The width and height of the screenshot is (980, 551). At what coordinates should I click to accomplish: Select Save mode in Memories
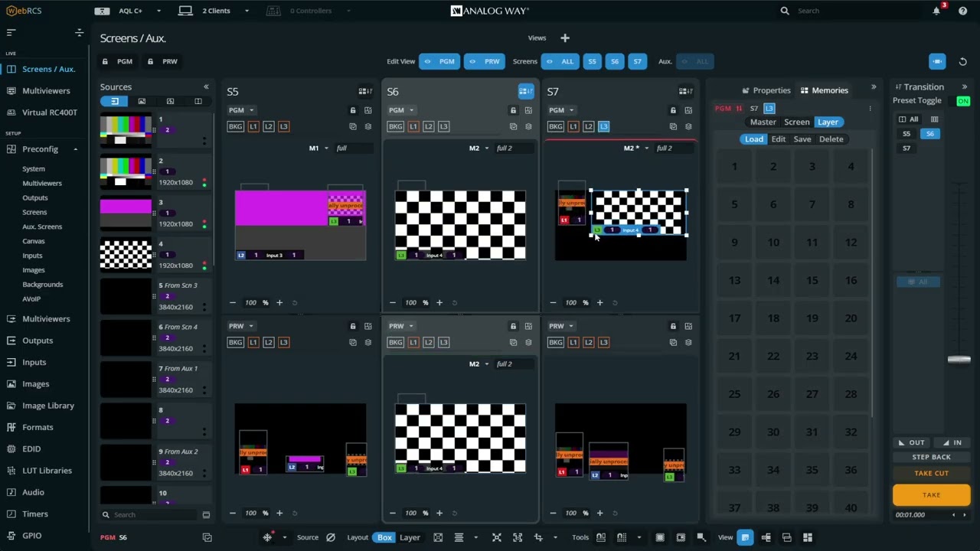coord(802,139)
